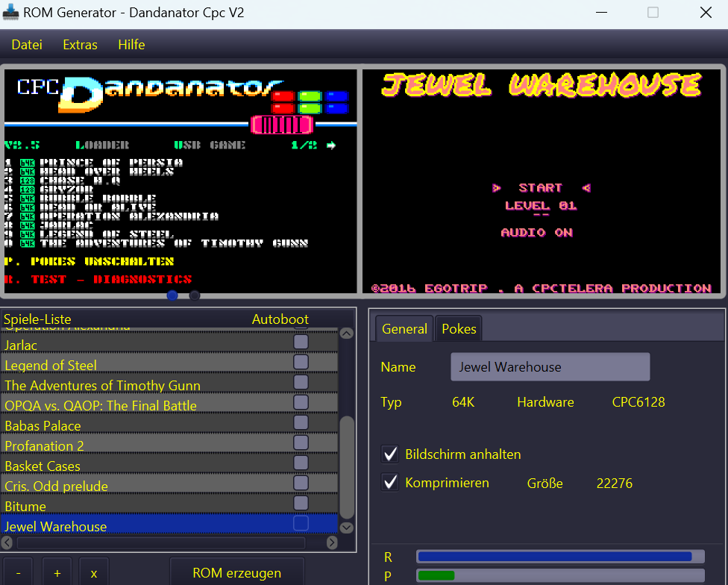Screen dimensions: 728x585
Task: Click the ROM erzeugen button
Action: coord(236,573)
